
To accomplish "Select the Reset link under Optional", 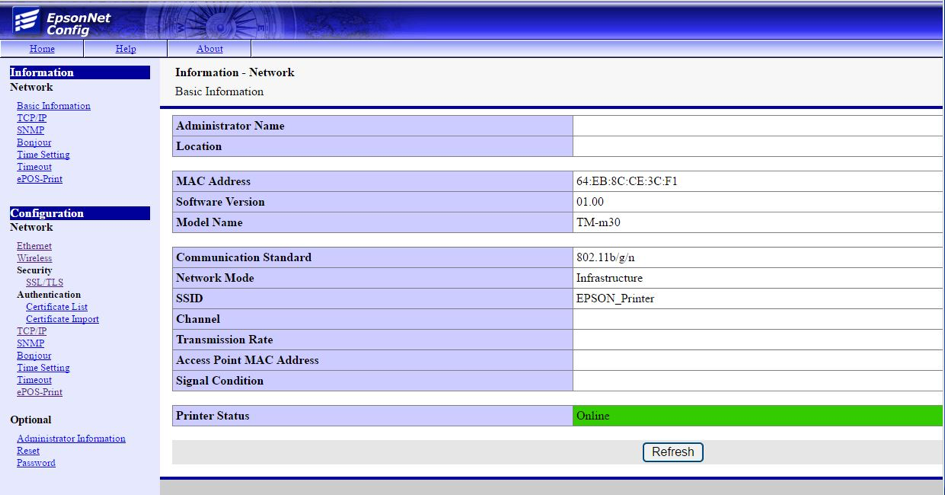I will [28, 451].
